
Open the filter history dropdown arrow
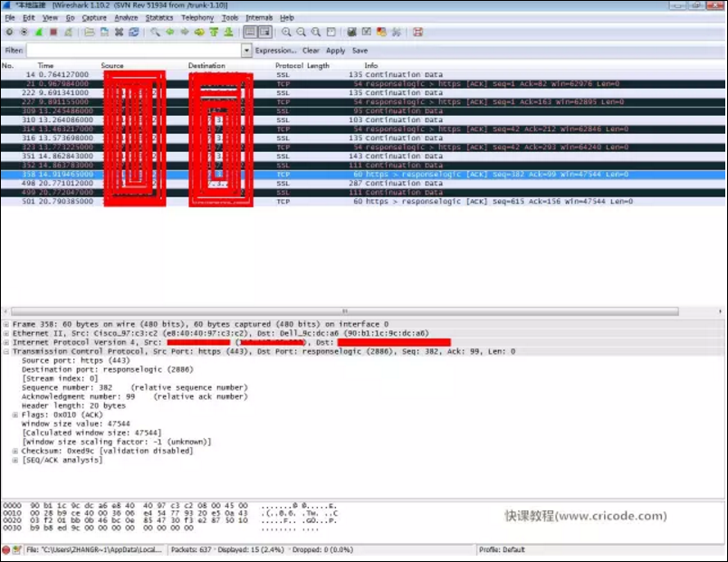click(246, 50)
